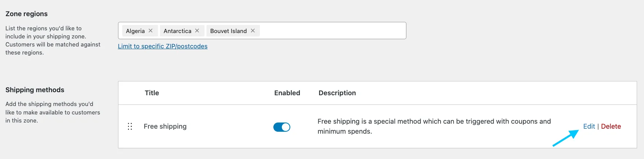The height and width of the screenshot is (159, 644).
Task: Click inside the zone regions input field
Action: click(333, 31)
